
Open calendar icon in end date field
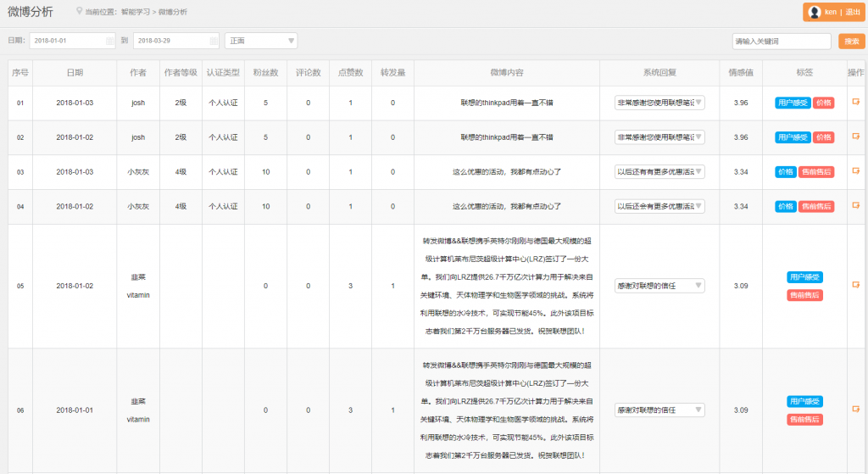[x=213, y=41]
